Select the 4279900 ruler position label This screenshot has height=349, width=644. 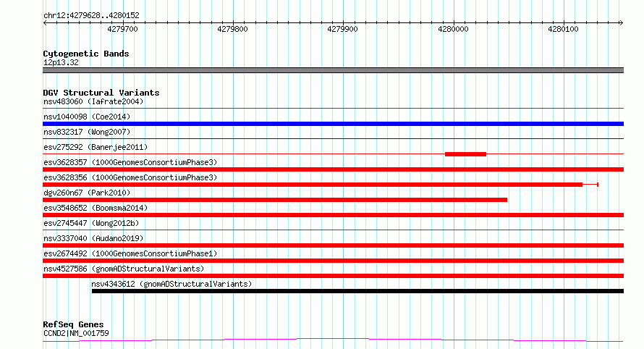342,30
